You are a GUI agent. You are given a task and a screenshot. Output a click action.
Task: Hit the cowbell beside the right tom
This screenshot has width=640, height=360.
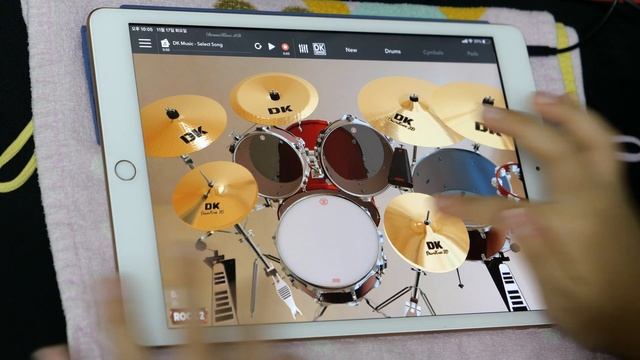pos(400,168)
